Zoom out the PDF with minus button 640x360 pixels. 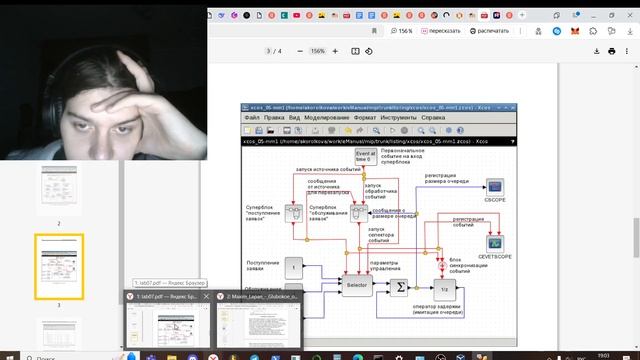point(300,51)
